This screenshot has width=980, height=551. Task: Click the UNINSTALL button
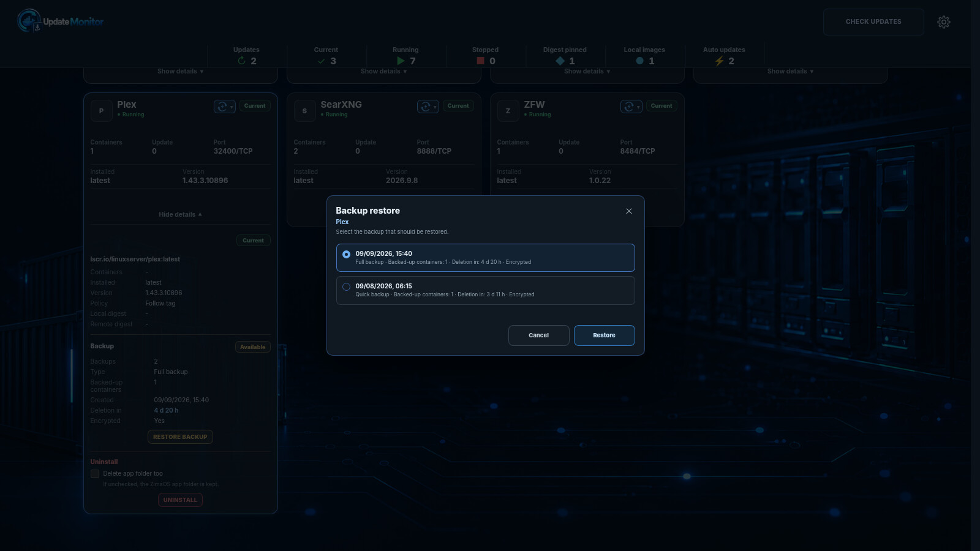pos(180,500)
